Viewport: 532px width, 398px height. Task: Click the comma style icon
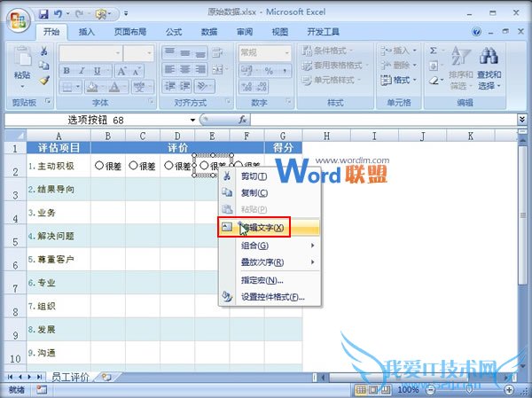tap(285, 71)
